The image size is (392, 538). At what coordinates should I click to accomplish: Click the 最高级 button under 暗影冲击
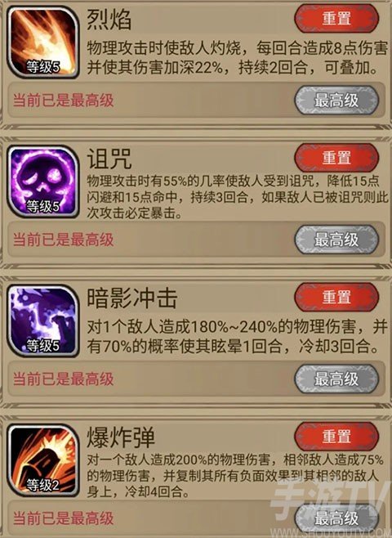336,379
